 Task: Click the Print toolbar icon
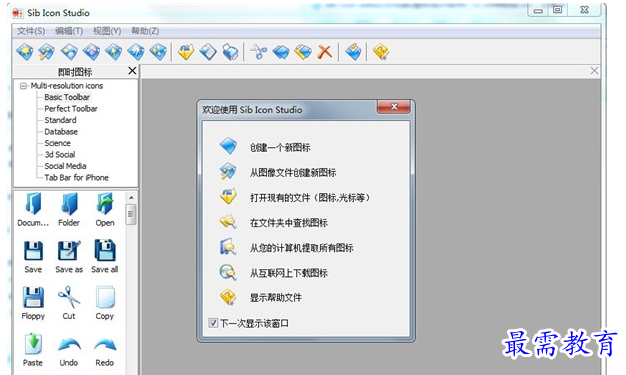[x=230, y=52]
